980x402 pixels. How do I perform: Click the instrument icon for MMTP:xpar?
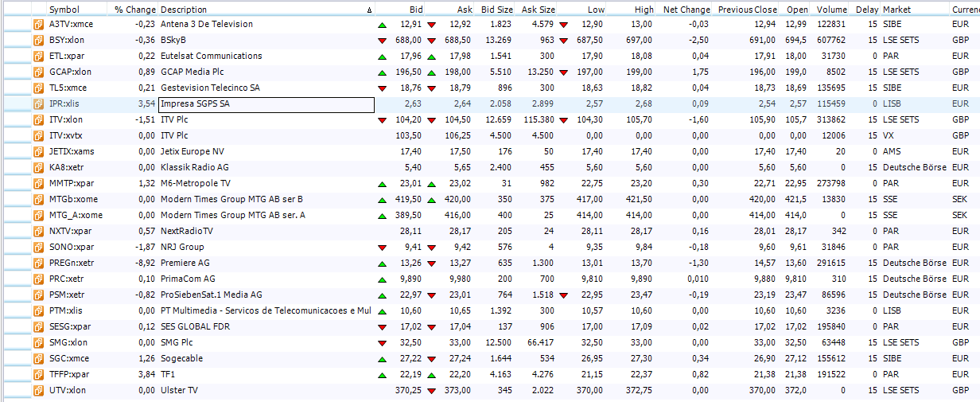[38, 183]
